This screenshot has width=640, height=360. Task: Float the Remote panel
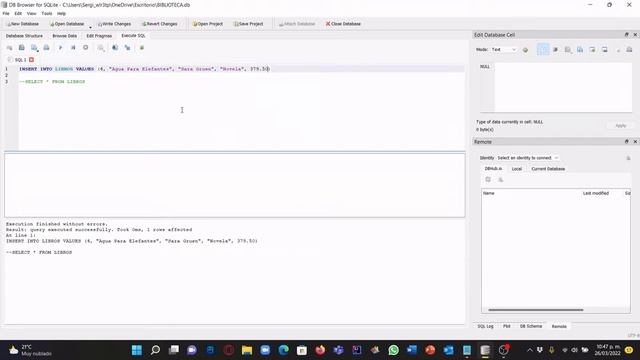pyautogui.click(x=627, y=142)
